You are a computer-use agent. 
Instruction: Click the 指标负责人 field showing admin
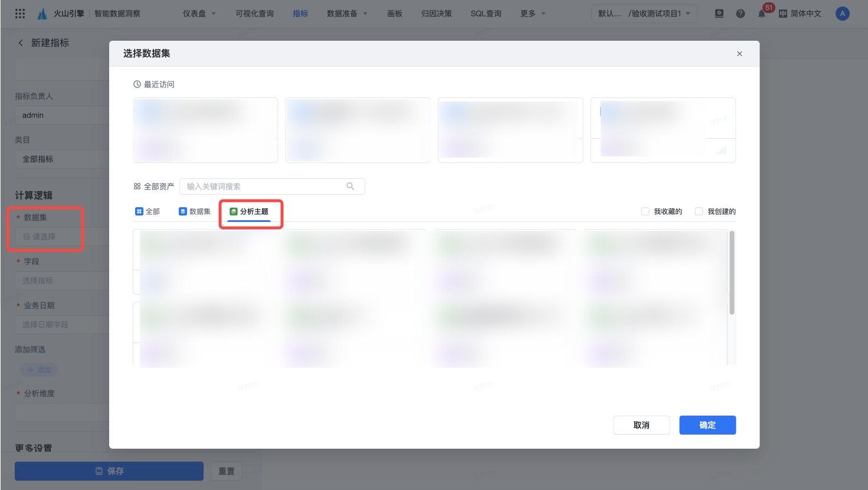(x=62, y=115)
